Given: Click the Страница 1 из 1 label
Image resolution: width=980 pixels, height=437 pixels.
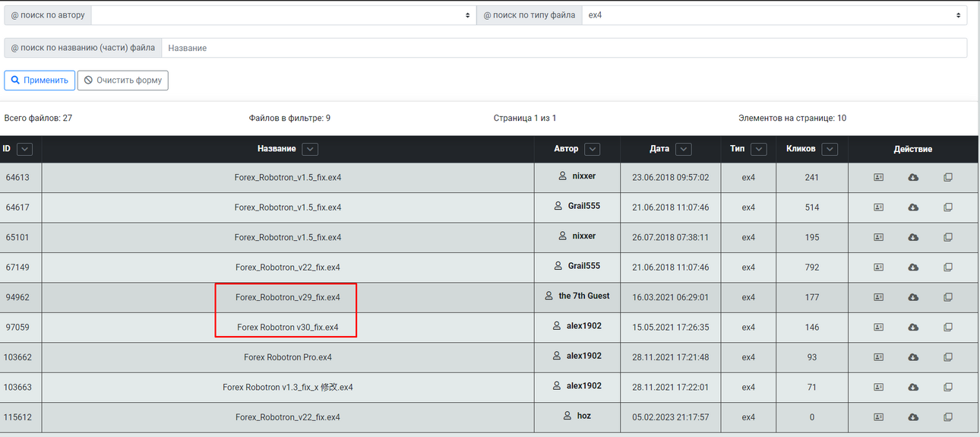Looking at the screenshot, I should click(525, 119).
